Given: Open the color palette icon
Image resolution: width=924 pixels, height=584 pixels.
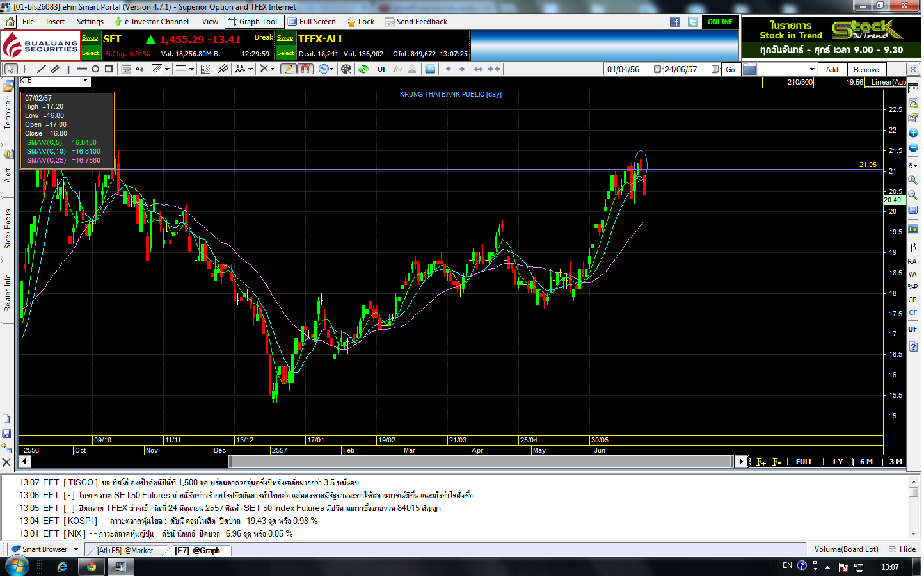Looking at the screenshot, I should click(x=346, y=69).
